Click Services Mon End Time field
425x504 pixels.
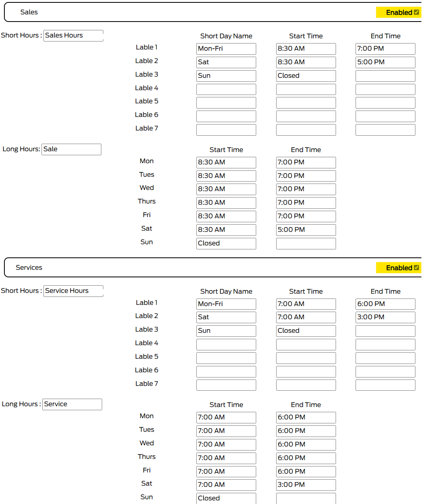(306, 417)
